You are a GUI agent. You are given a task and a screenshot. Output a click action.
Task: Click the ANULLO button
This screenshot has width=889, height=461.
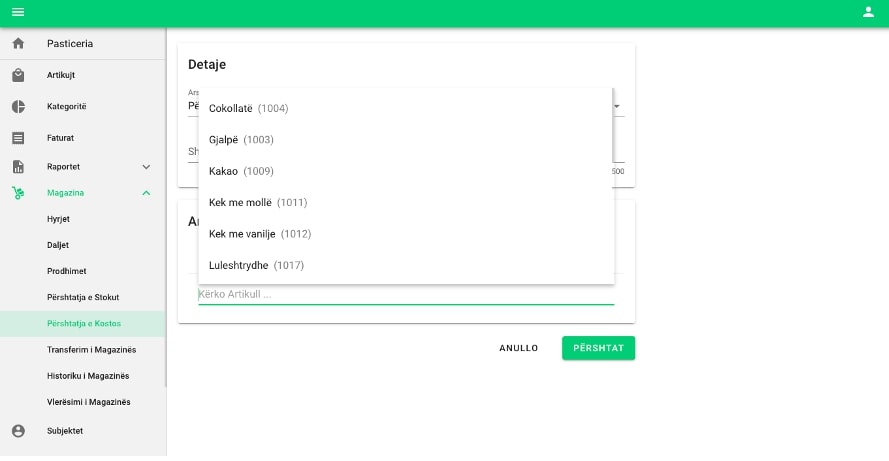point(518,348)
